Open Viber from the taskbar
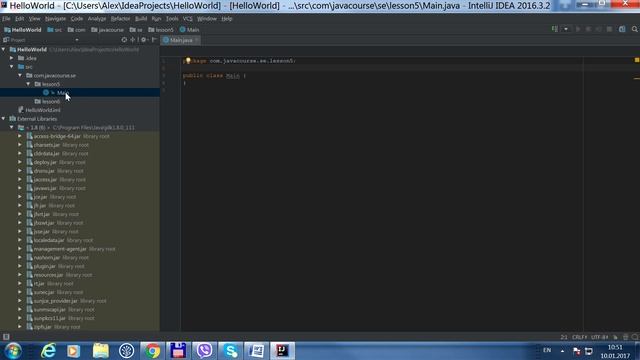This screenshot has height=360, width=640. pos(204,351)
